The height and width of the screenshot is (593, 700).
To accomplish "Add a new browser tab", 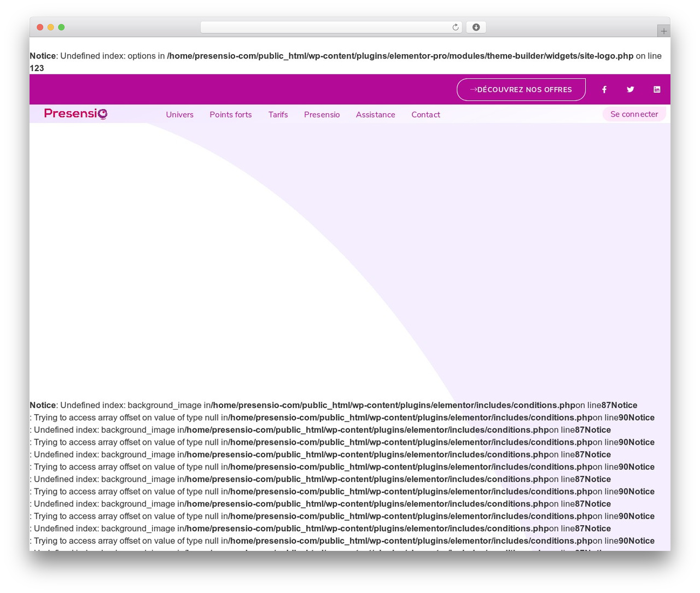I will point(663,31).
